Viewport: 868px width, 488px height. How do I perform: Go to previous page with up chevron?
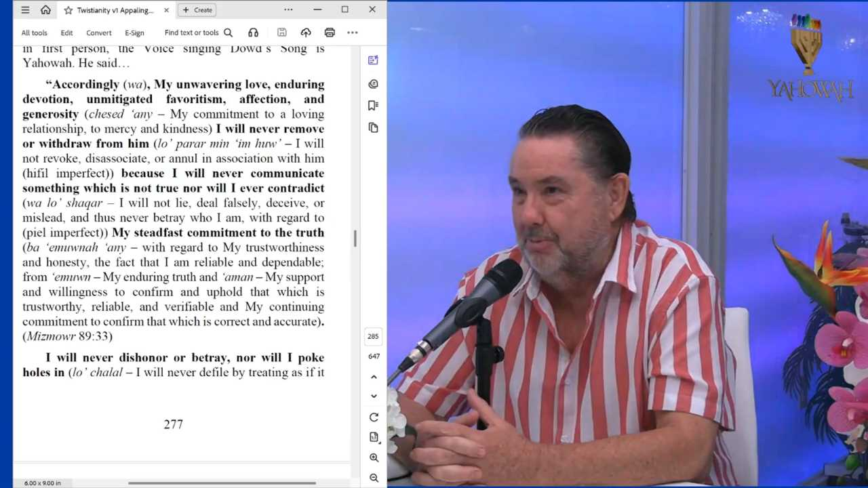click(x=374, y=377)
